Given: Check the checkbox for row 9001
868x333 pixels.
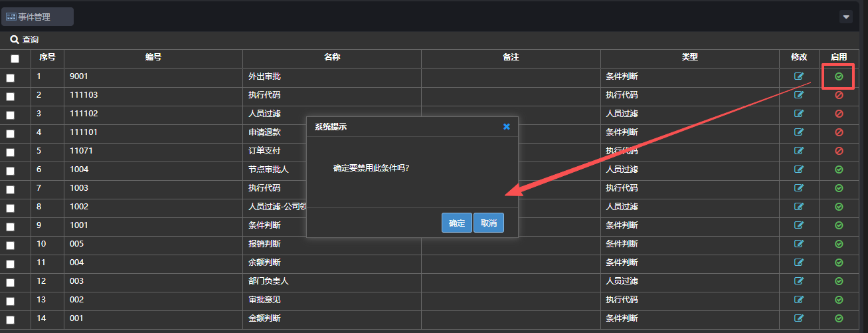Looking at the screenshot, I should [10, 78].
